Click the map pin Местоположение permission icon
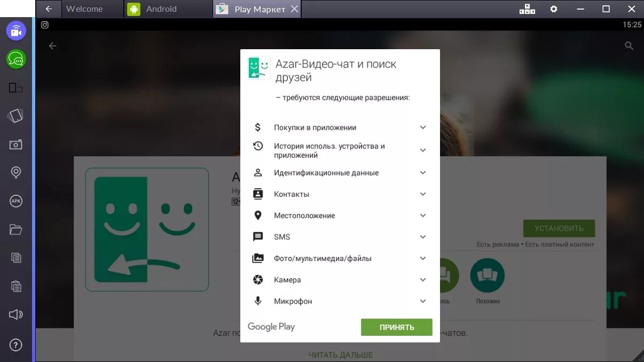644x362 pixels. point(258,215)
